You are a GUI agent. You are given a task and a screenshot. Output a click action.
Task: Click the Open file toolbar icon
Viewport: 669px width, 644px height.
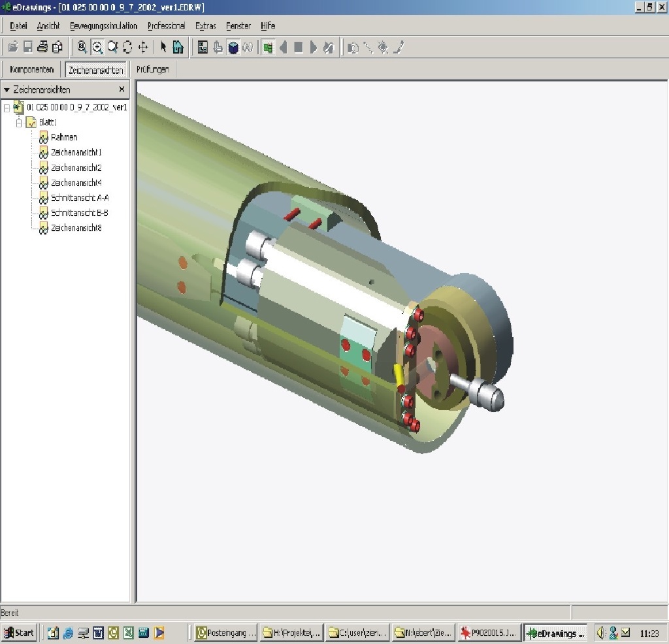[x=12, y=47]
